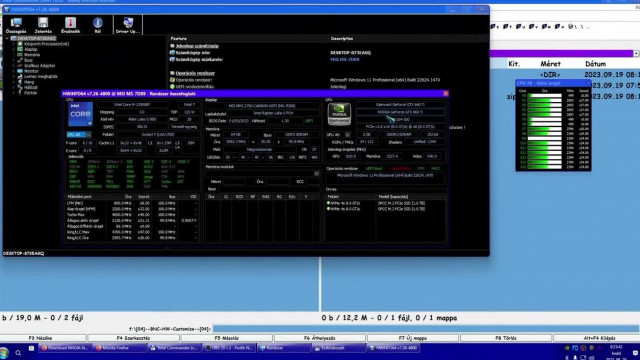The height and width of the screenshot is (360, 640).
Task: Select the DESKTOP root node in the tree
Action: [x=36, y=38]
